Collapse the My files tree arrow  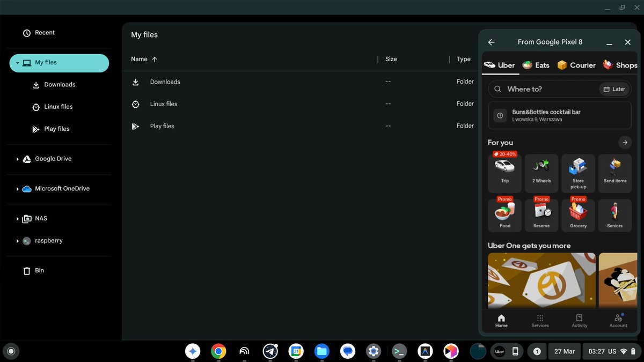click(17, 63)
